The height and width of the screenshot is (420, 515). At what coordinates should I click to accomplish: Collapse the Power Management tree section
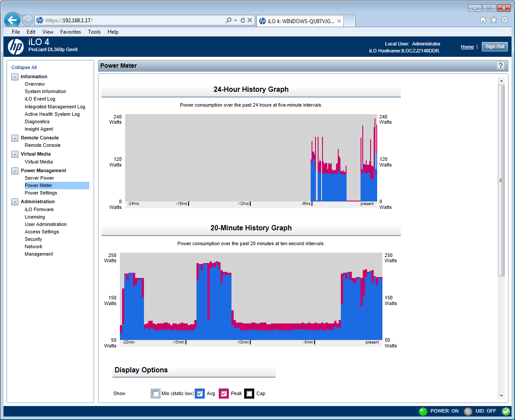click(x=15, y=171)
